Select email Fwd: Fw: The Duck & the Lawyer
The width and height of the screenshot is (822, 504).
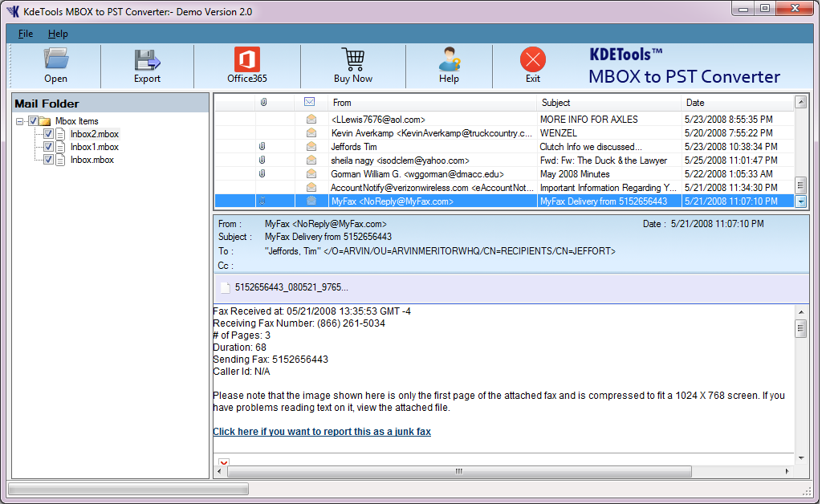click(604, 161)
